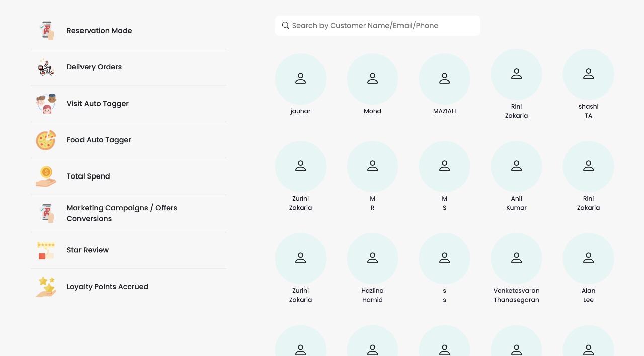
Task: Select the Food Auto Tagger pizza icon
Action: pos(46,140)
